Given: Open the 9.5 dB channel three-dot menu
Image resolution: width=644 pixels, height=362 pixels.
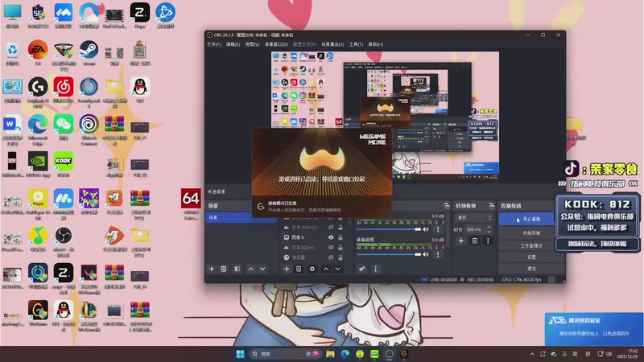Looking at the screenshot, I should click(x=438, y=229).
